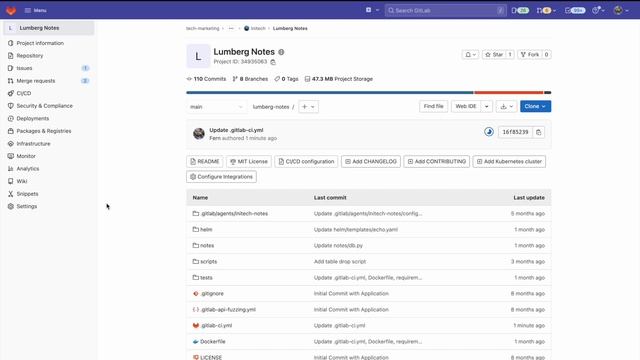Open the issues counter icon in top bar
This screenshot has height=360, width=640.
[520, 10]
